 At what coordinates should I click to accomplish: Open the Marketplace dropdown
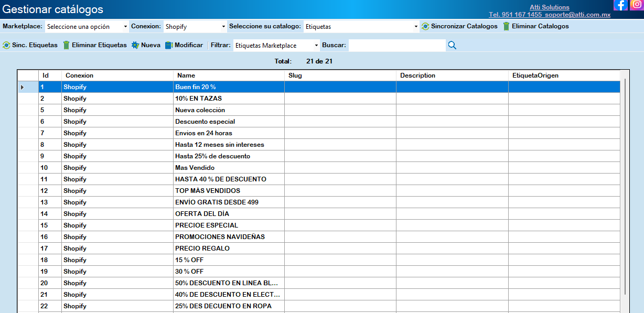(x=87, y=27)
